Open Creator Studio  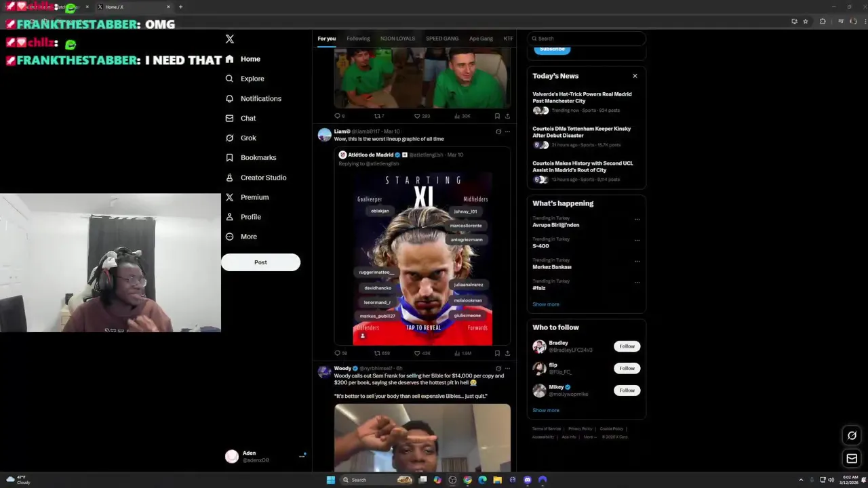click(256, 178)
